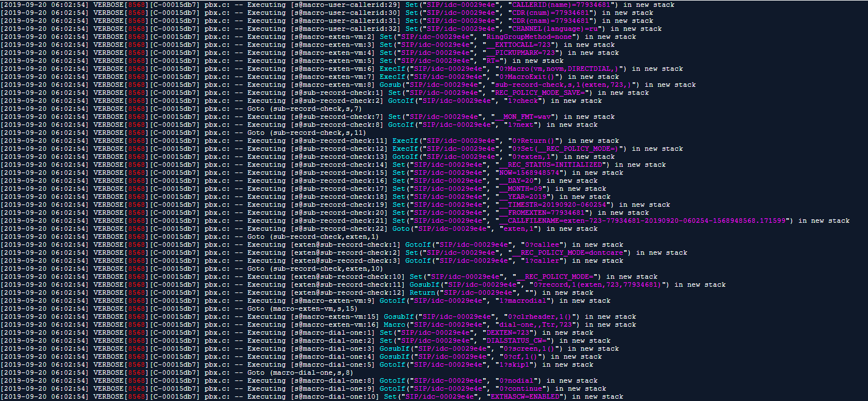Click the __TIMESTR=20190920-060254 value
This screenshot has width=868, height=401.
coord(554,204)
